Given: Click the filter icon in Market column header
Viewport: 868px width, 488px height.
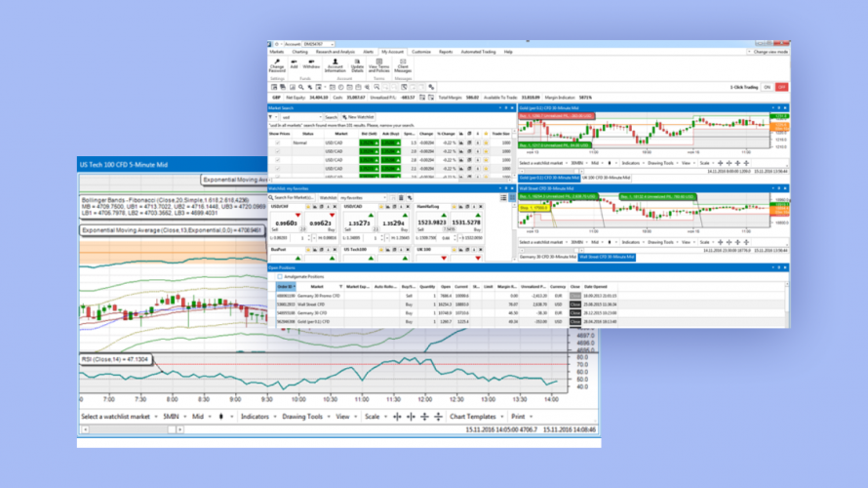Looking at the screenshot, I should point(340,287).
